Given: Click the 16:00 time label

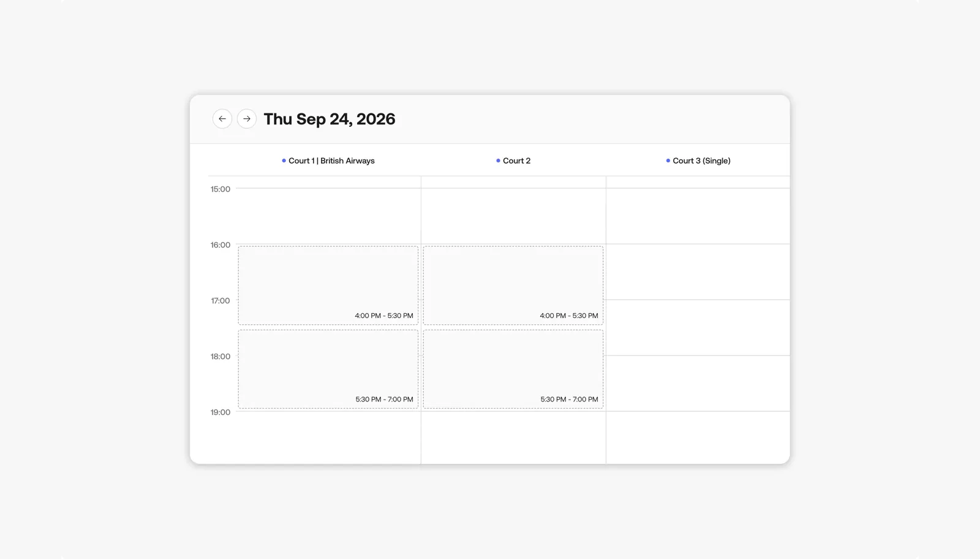Looking at the screenshot, I should 221,245.
